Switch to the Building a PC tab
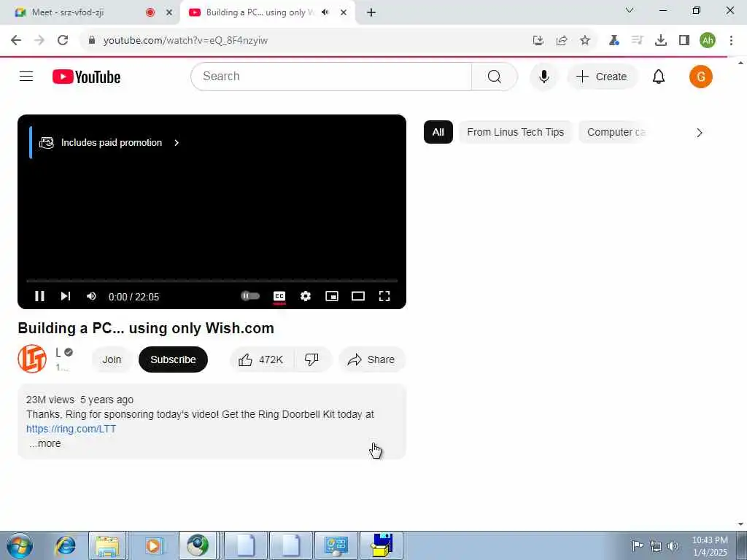747x560 pixels. click(x=260, y=12)
